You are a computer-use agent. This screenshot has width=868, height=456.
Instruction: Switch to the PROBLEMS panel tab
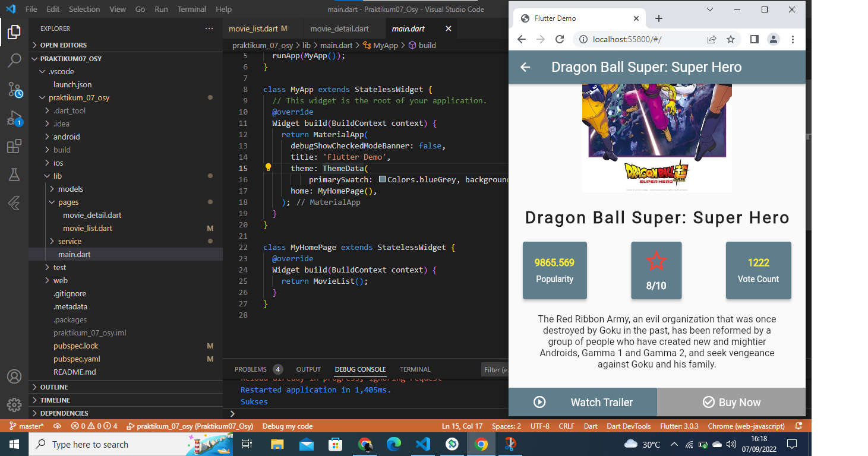coord(257,369)
